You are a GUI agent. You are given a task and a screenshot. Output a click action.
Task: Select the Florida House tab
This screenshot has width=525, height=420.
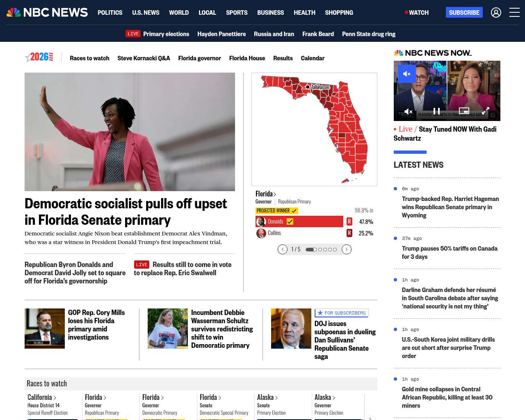coord(247,58)
